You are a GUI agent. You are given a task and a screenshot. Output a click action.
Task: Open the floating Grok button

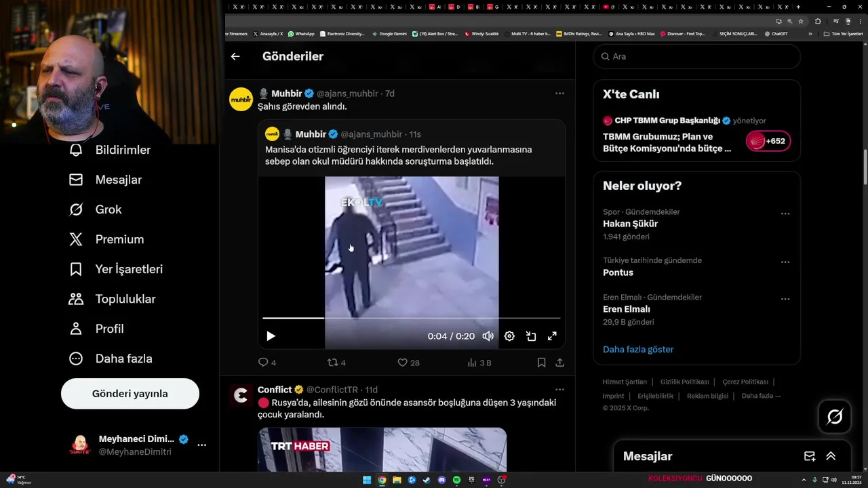click(835, 417)
